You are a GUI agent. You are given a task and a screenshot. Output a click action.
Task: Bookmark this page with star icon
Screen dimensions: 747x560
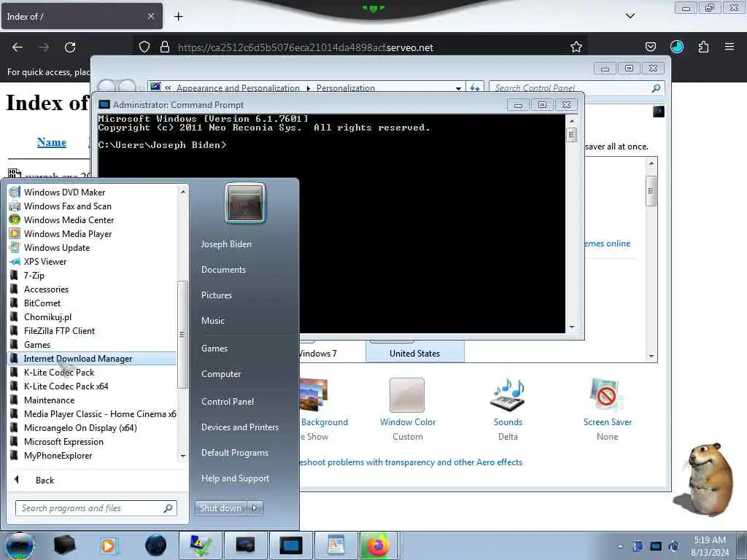[576, 47]
